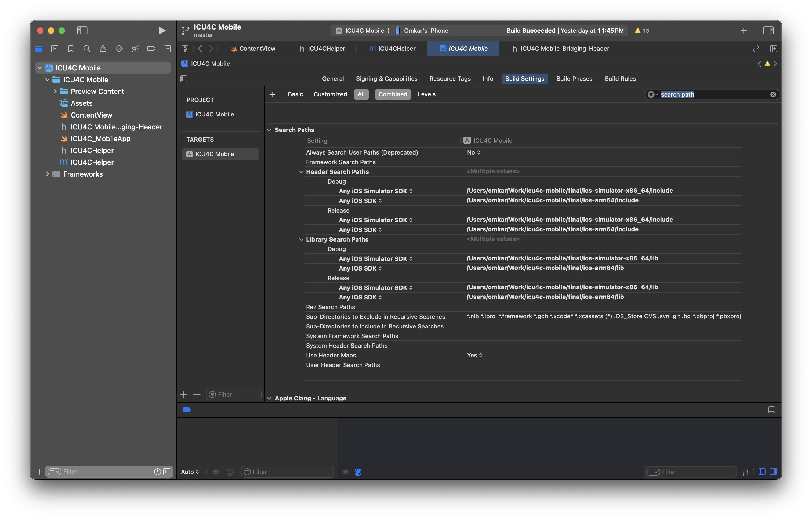Screen dimensions: 812x519
Task: Collapse the Library Search Paths setting
Action: 301,240
